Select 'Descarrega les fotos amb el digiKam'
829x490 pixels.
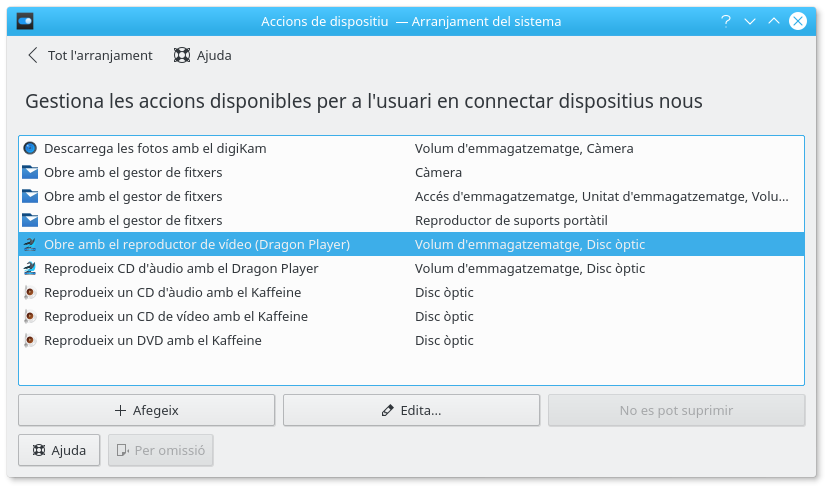coord(155,148)
